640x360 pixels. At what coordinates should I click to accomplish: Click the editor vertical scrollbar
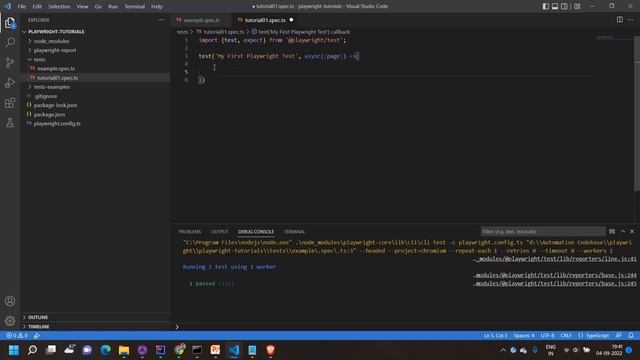pos(637,113)
